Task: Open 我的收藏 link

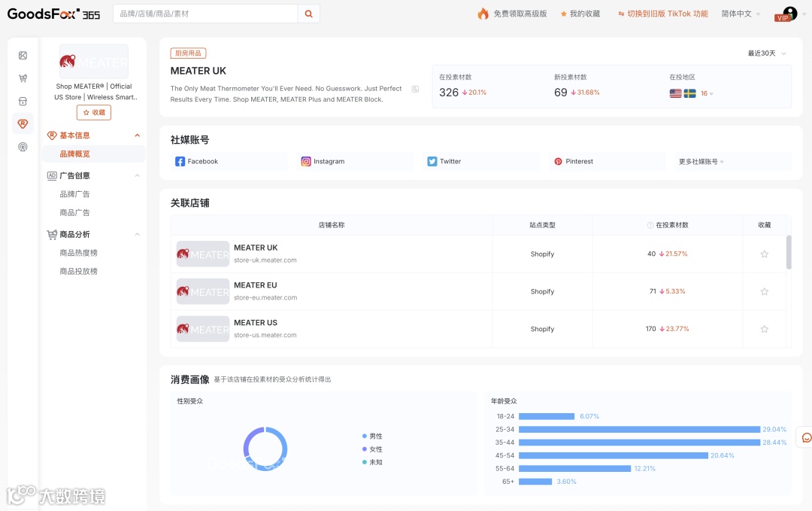Action: [x=585, y=14]
